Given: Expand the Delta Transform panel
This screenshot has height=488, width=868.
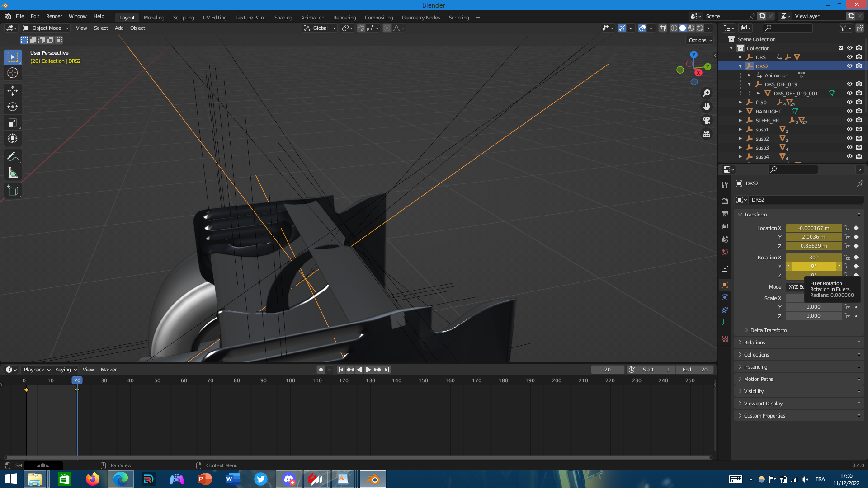Looking at the screenshot, I should point(768,330).
